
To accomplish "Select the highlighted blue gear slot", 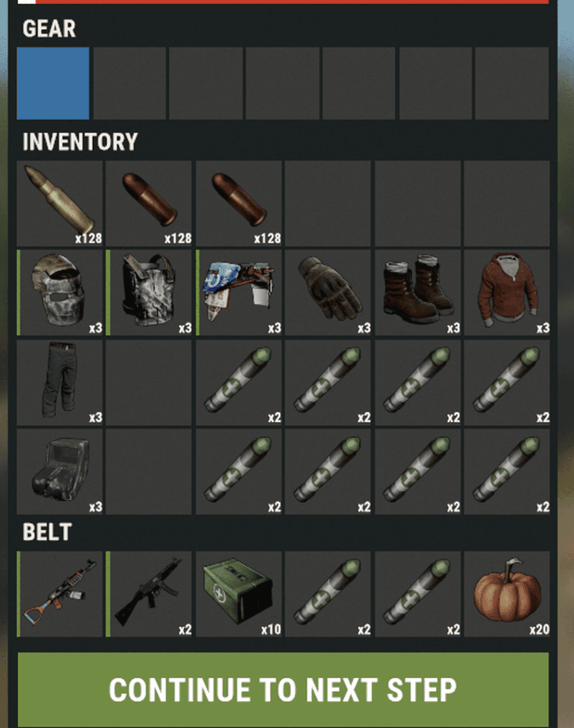I will coord(53,83).
